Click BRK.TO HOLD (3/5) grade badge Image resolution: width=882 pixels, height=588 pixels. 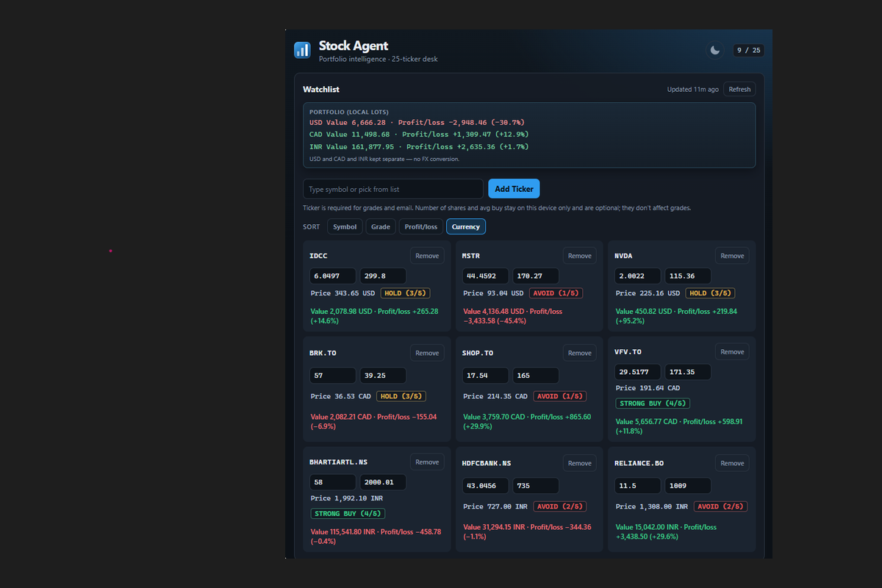pyautogui.click(x=401, y=396)
